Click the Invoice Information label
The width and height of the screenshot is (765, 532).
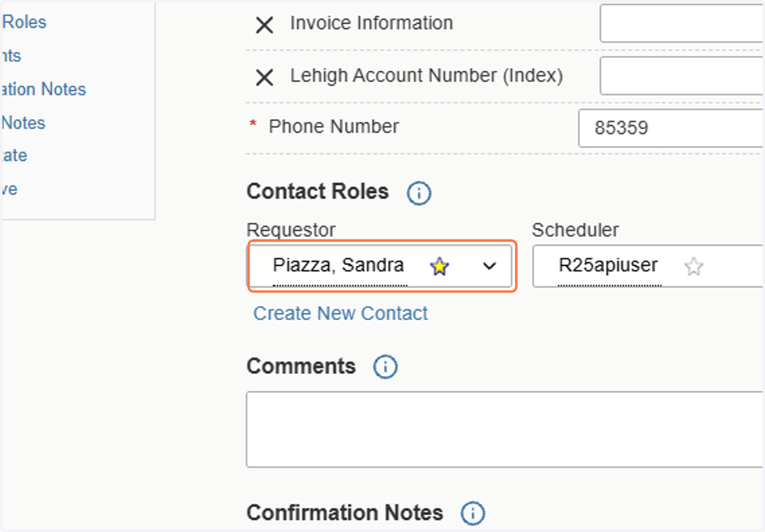[372, 24]
